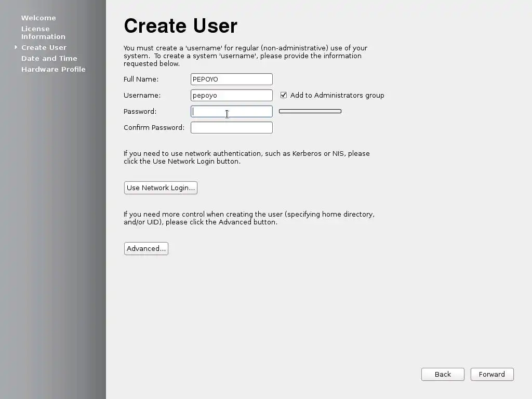Click the text about specifying home directory
Screen dimensions: 532x399
(249, 218)
